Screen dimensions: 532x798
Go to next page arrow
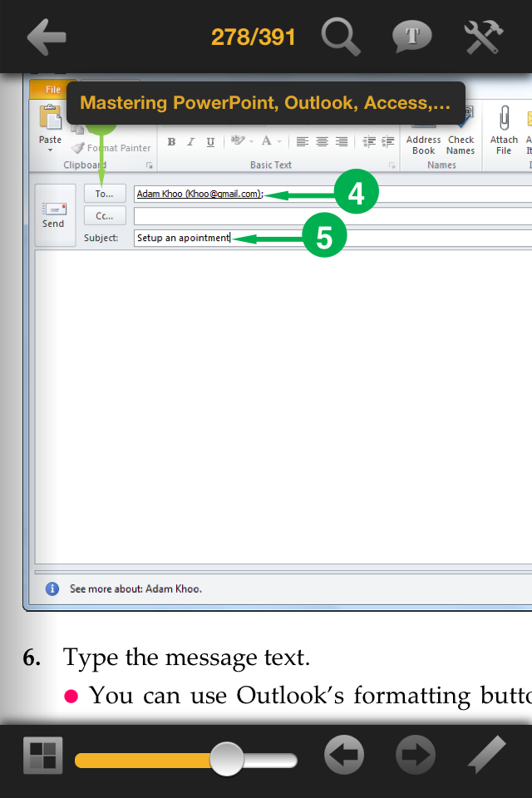[416, 755]
